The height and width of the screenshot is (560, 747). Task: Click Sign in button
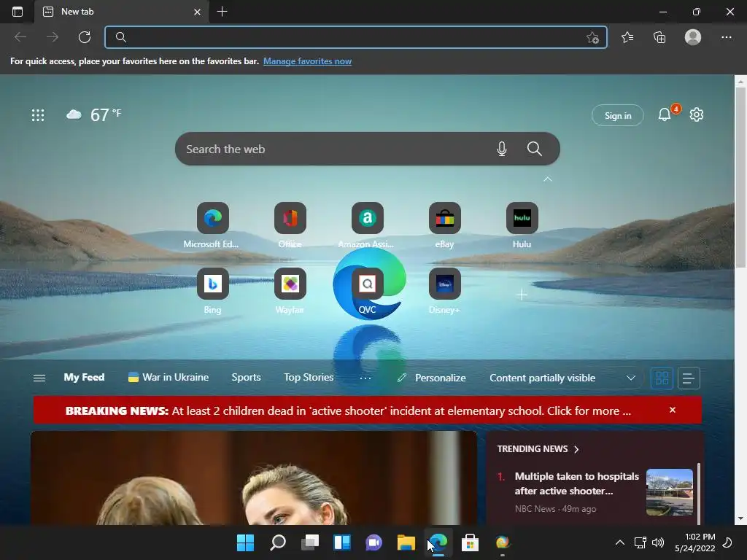coord(617,115)
